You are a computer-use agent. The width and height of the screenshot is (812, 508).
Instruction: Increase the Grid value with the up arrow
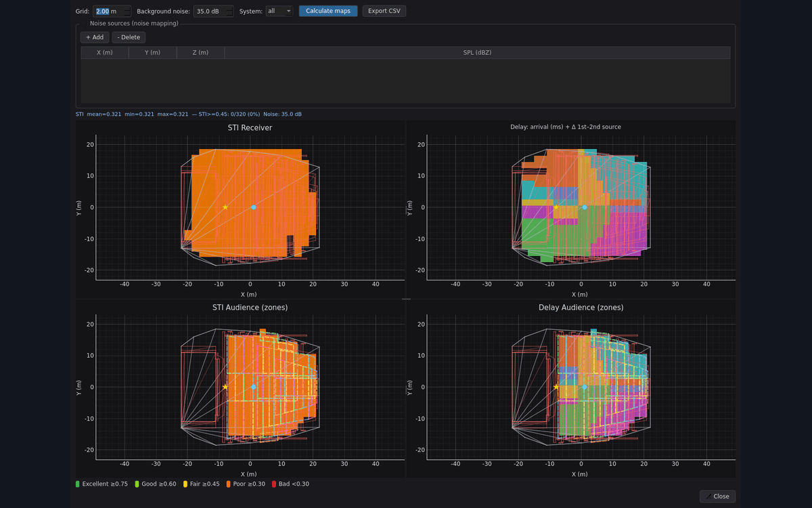pyautogui.click(x=127, y=8)
